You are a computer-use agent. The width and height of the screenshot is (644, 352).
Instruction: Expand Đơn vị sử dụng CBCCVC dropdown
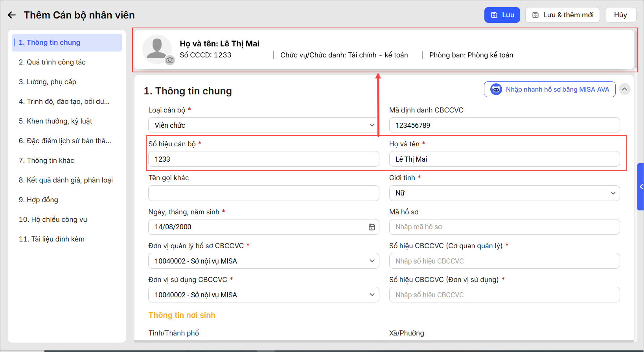(x=263, y=295)
